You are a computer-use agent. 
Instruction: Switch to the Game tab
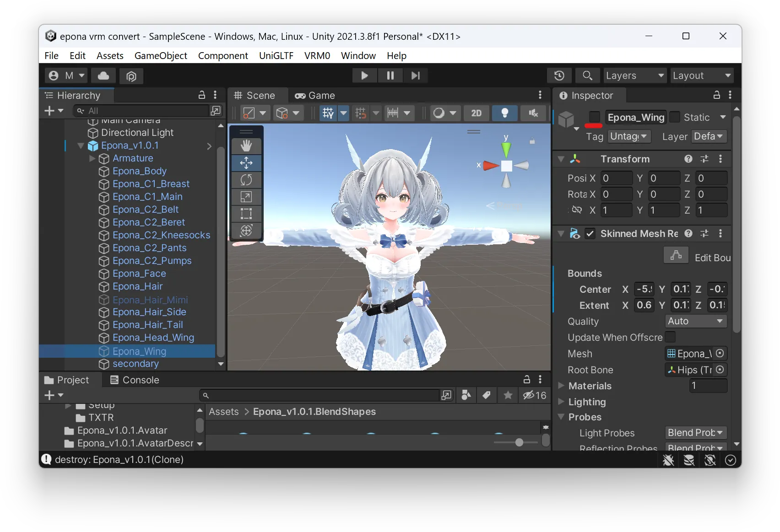coord(315,95)
